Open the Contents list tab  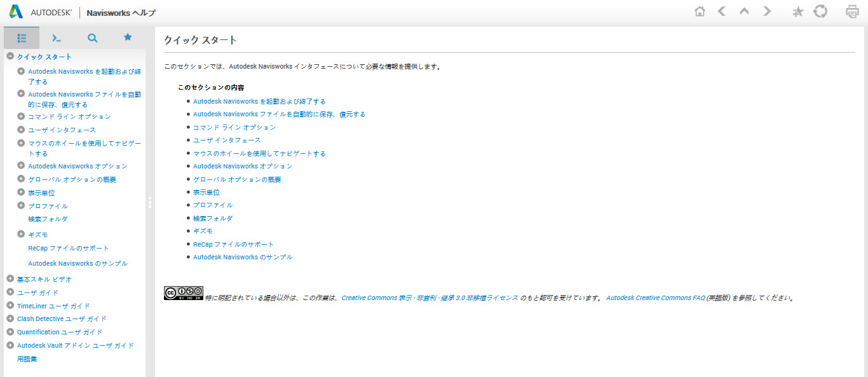click(x=22, y=38)
